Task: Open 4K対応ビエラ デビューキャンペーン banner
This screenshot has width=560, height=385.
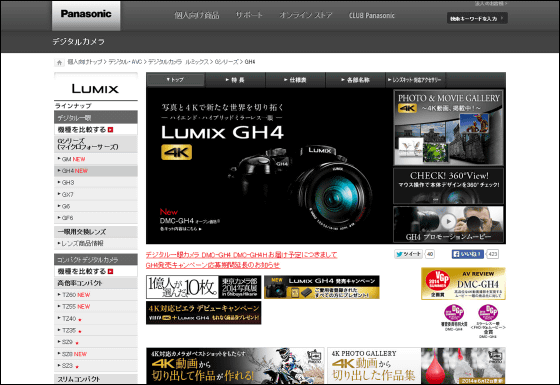Action: [204, 313]
